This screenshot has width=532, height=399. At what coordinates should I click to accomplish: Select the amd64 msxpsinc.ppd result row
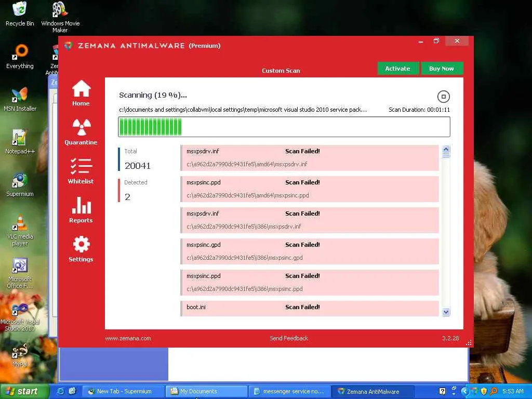coord(310,189)
